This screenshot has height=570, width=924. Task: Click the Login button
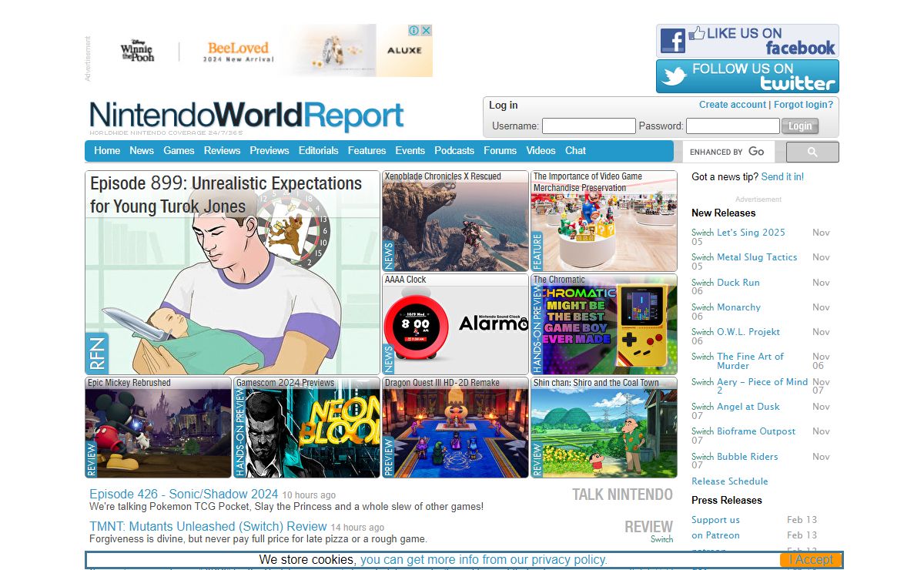(800, 126)
